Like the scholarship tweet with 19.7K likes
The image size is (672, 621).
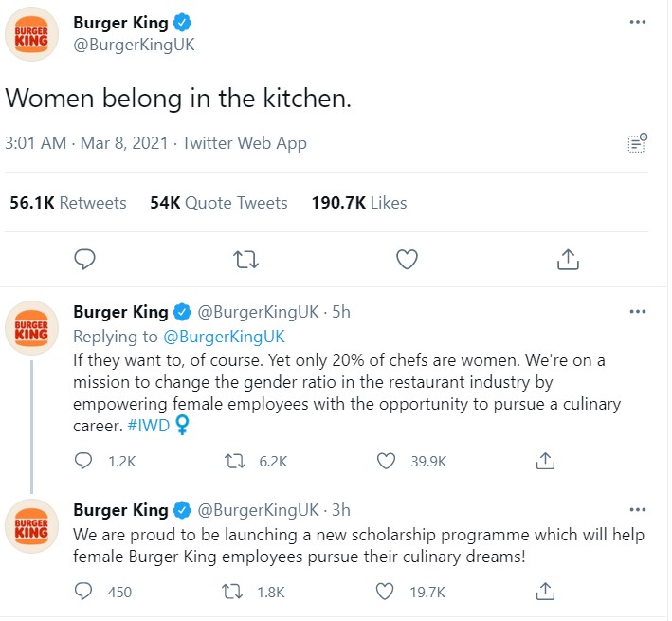click(x=385, y=592)
